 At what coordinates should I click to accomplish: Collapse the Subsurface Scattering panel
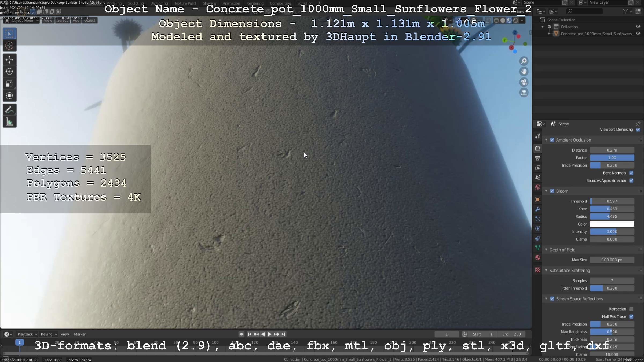pos(546,270)
